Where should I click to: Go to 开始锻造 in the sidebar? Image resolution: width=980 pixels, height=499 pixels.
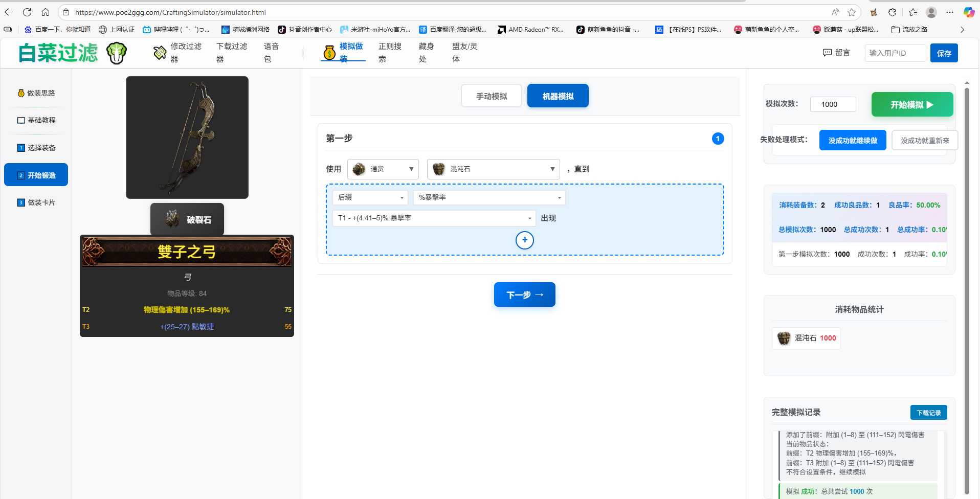tap(36, 175)
